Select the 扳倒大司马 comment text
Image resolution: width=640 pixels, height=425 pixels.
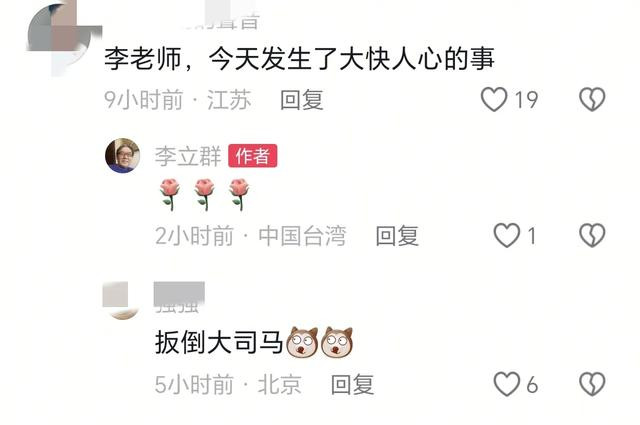click(219, 342)
